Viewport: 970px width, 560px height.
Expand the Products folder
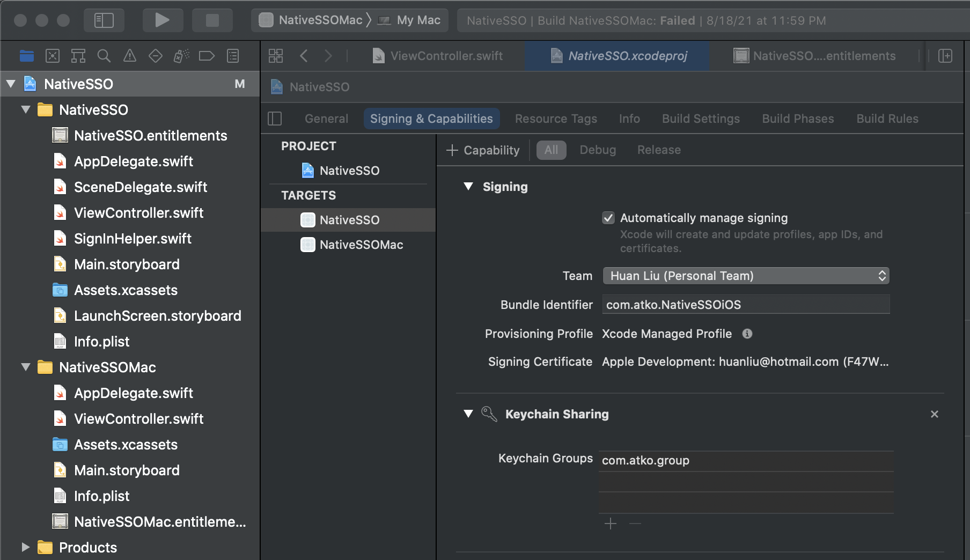(25, 547)
